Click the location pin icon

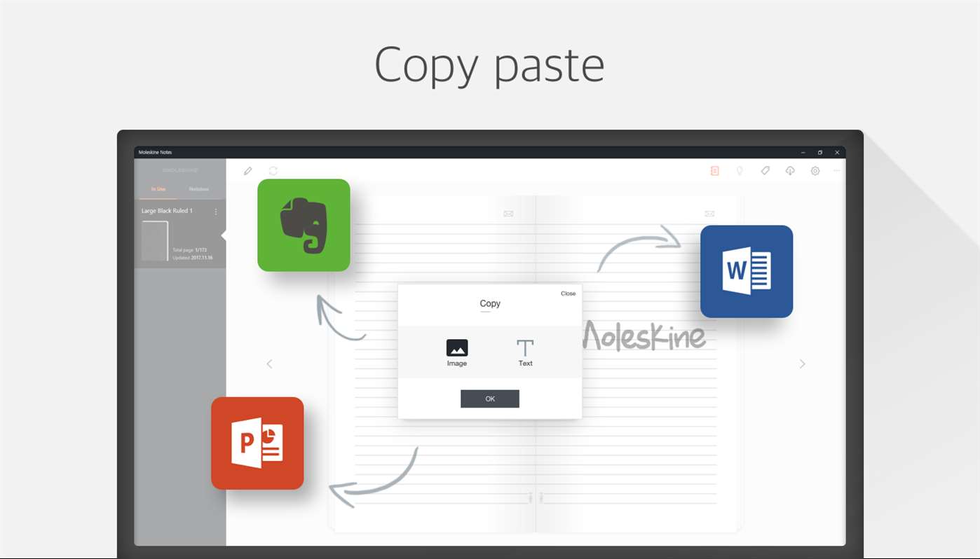click(x=740, y=171)
